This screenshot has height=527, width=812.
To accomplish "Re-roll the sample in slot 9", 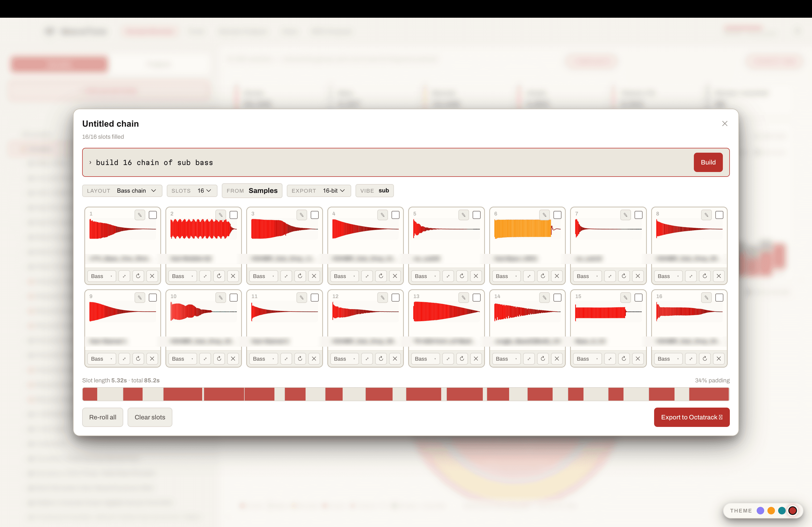I will pos(138,358).
